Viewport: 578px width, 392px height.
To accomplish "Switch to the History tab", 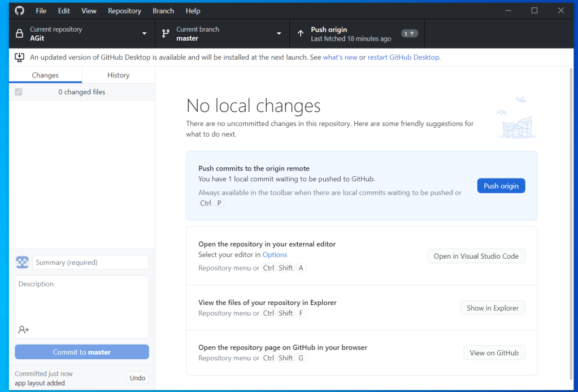I will [118, 75].
